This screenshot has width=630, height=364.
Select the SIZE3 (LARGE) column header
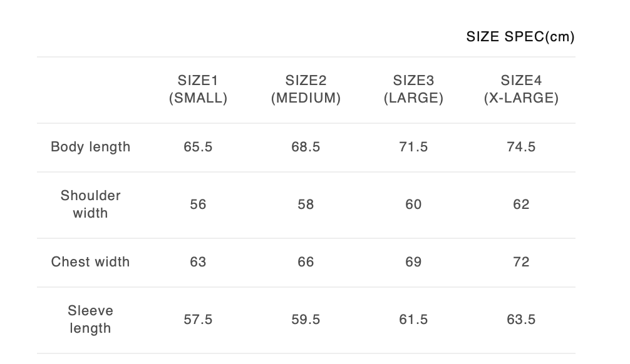(x=413, y=89)
